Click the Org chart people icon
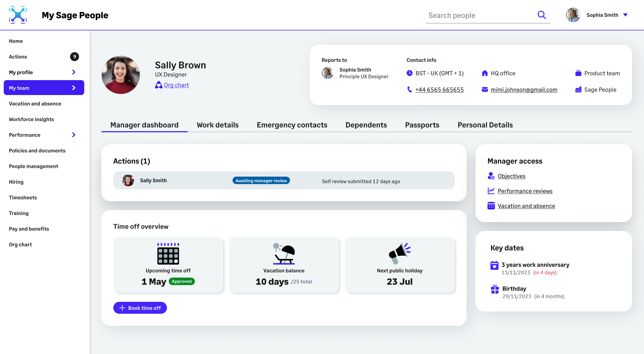This screenshot has width=644, height=354. [159, 85]
